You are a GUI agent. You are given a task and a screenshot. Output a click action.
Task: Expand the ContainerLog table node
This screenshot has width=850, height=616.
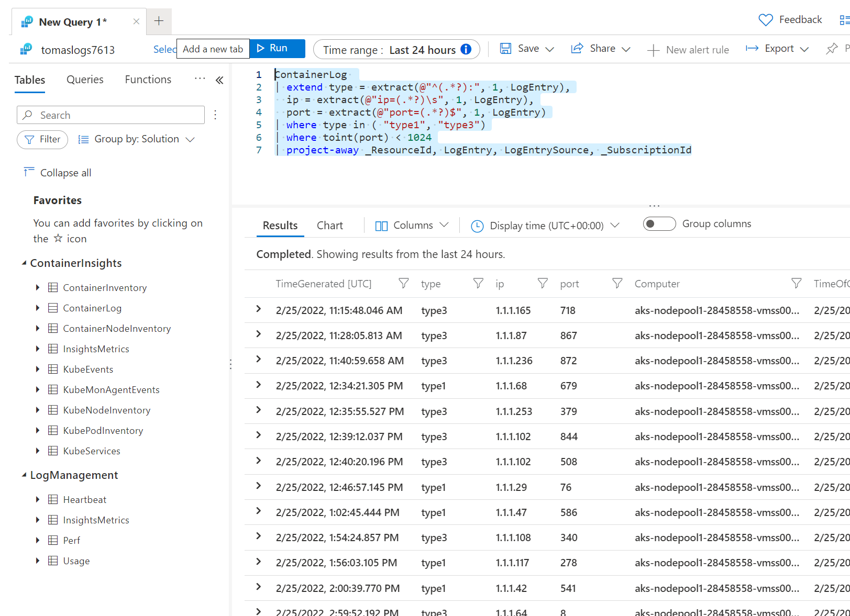(38, 308)
